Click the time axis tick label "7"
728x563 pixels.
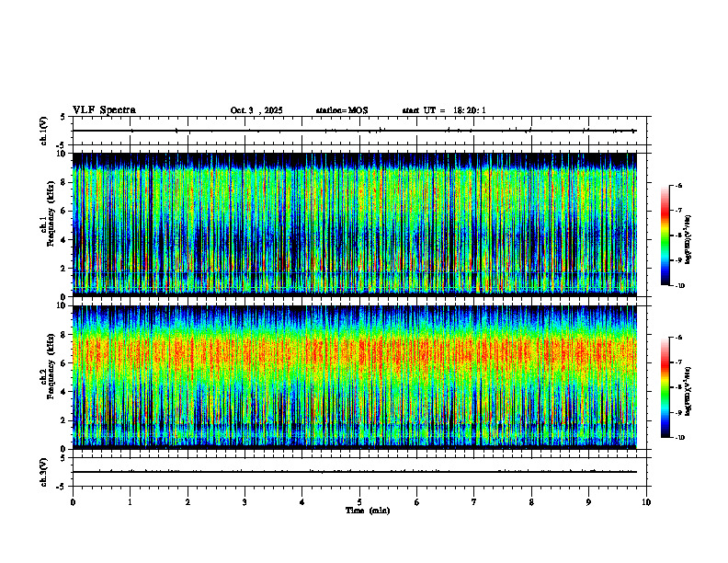[x=474, y=502]
